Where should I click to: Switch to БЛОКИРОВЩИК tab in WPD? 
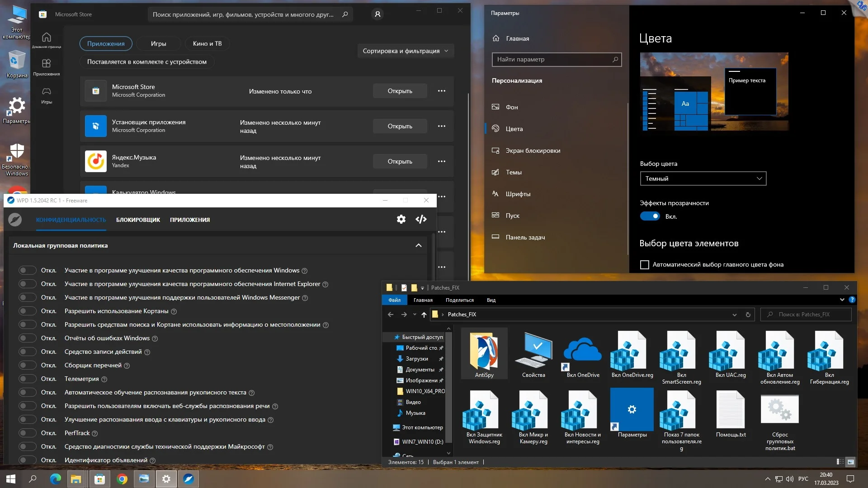(x=138, y=220)
